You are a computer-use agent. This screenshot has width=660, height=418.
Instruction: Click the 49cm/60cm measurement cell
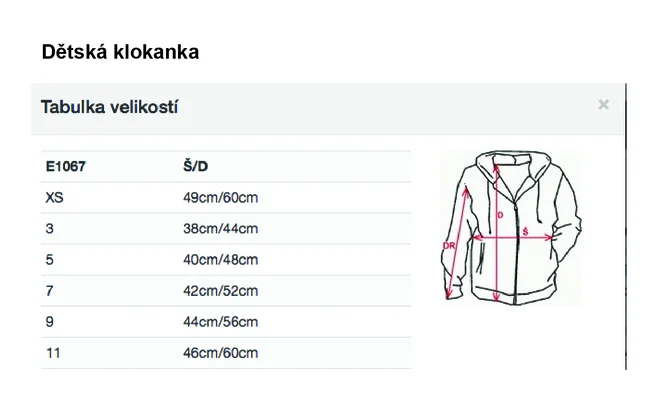coord(221,197)
